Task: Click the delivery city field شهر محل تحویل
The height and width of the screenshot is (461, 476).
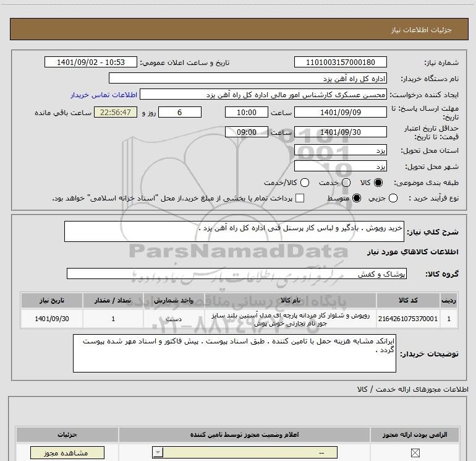Action: click(340, 166)
